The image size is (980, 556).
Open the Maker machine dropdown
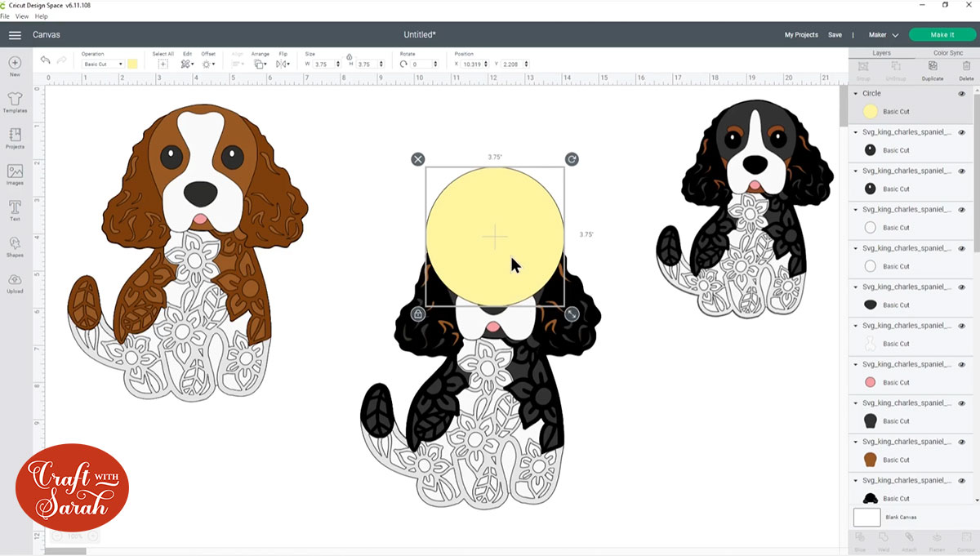[x=884, y=35]
